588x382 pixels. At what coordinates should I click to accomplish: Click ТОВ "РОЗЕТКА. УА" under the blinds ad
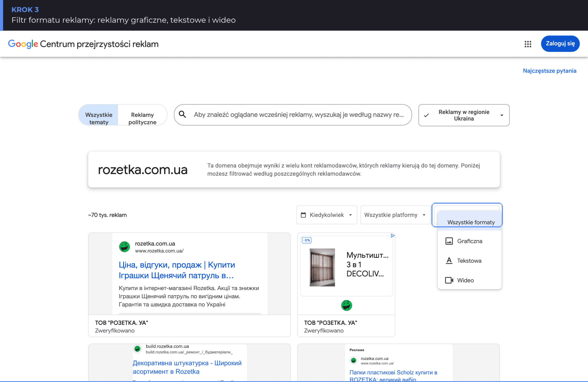pyautogui.click(x=331, y=323)
